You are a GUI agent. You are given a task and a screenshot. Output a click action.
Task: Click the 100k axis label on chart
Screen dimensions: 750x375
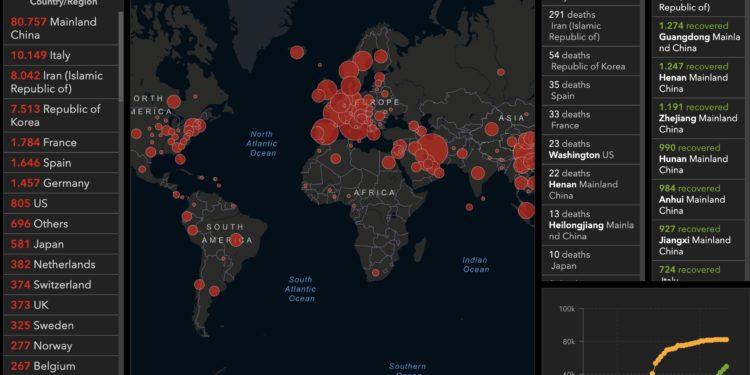pos(566,309)
